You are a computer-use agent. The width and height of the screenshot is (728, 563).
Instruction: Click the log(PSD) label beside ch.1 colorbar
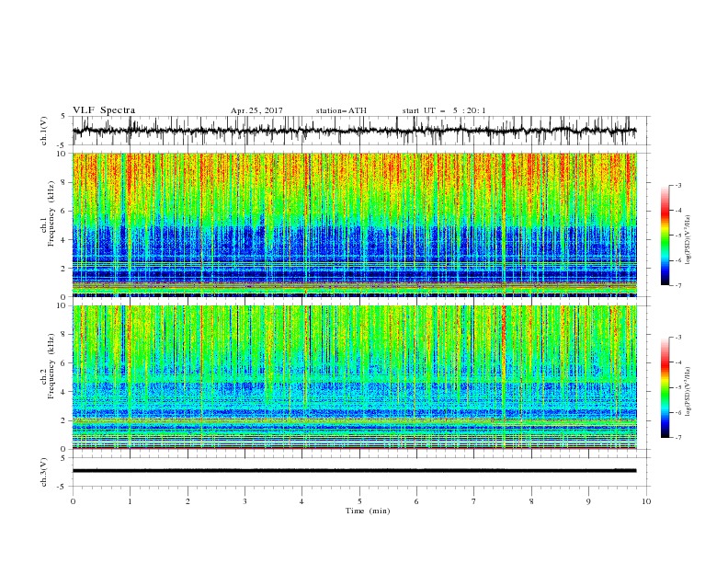point(688,240)
